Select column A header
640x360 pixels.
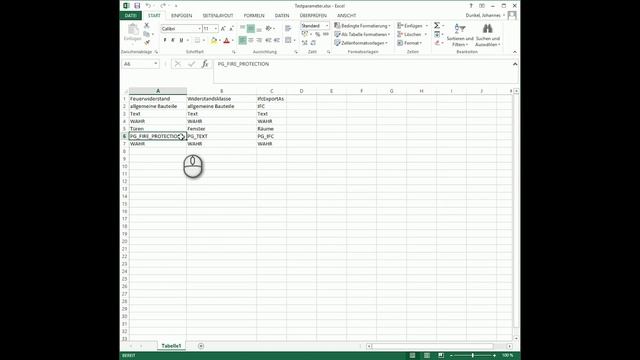point(158,91)
